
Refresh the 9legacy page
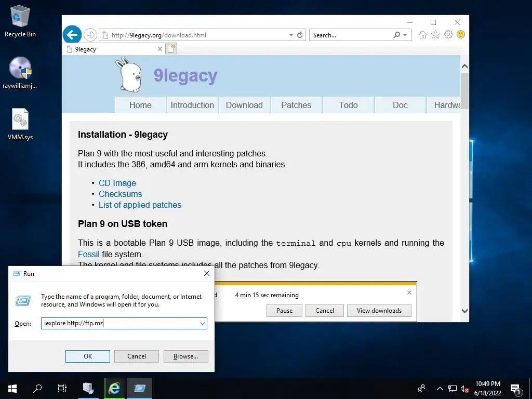pyautogui.click(x=300, y=35)
